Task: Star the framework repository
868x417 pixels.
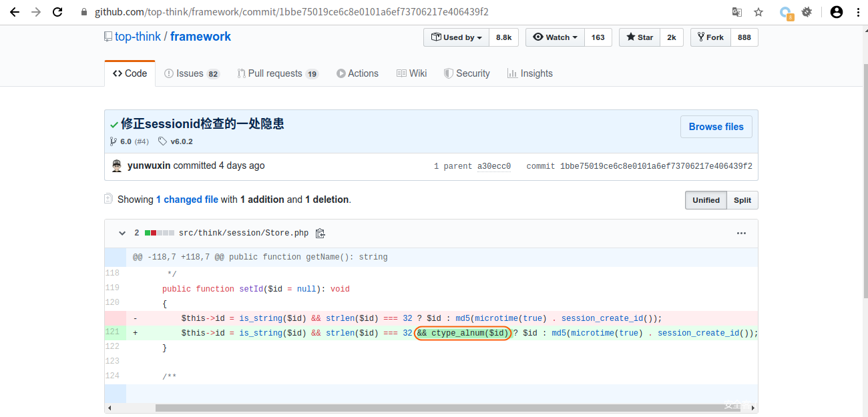Action: coord(640,37)
